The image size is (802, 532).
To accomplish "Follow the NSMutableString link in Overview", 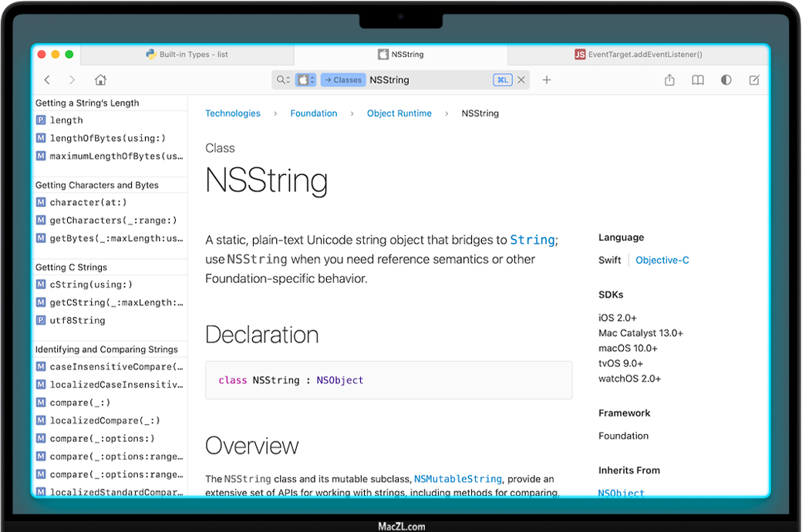I will tap(457, 479).
